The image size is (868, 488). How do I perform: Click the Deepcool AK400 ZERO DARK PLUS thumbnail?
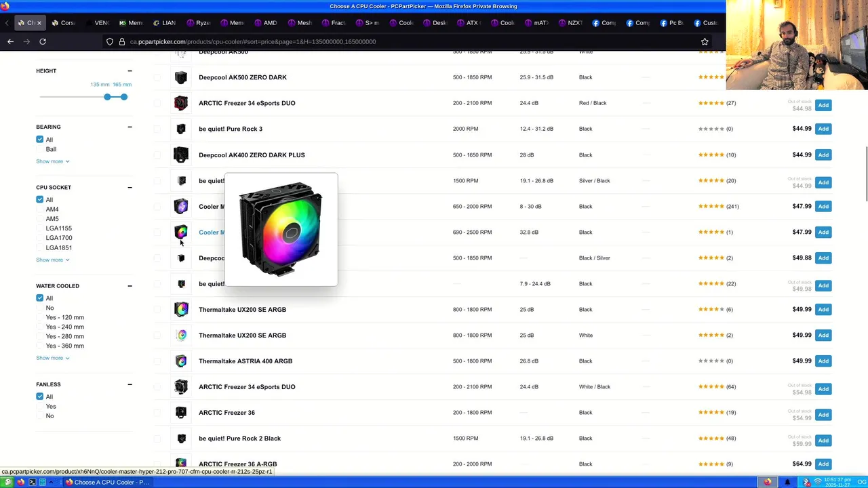coord(181,155)
